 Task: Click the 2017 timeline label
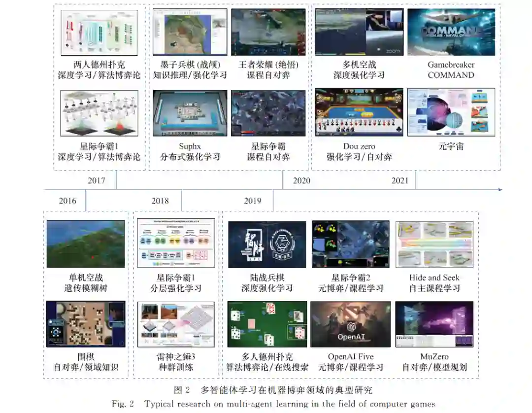pos(97,180)
